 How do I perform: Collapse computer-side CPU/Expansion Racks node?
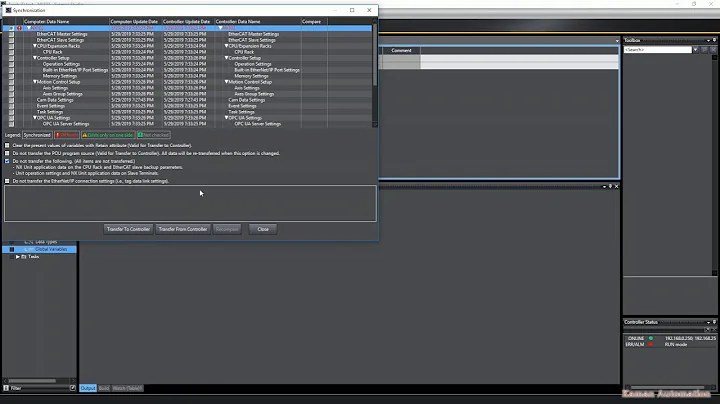pos(34,46)
